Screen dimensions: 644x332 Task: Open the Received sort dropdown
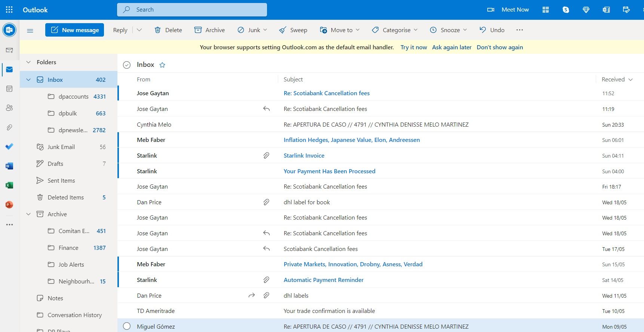[617, 79]
